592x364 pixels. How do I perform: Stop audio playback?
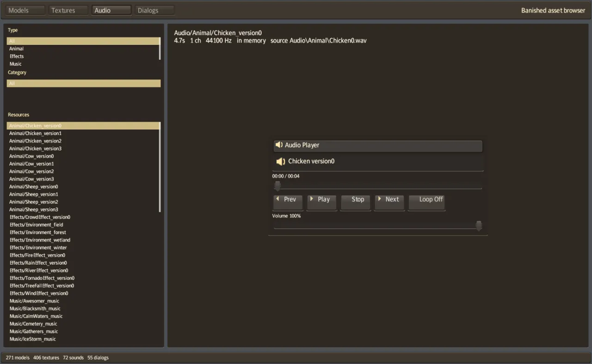point(356,203)
